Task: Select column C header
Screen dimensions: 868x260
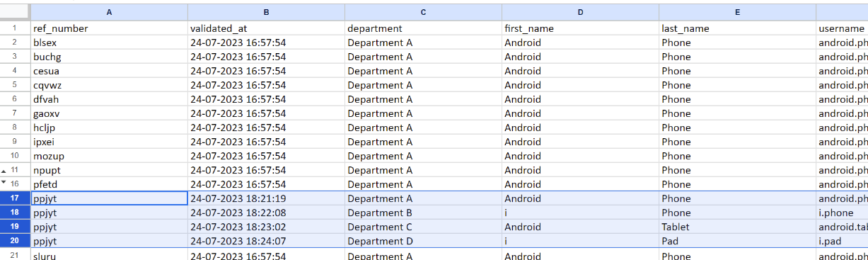Action: (x=423, y=12)
